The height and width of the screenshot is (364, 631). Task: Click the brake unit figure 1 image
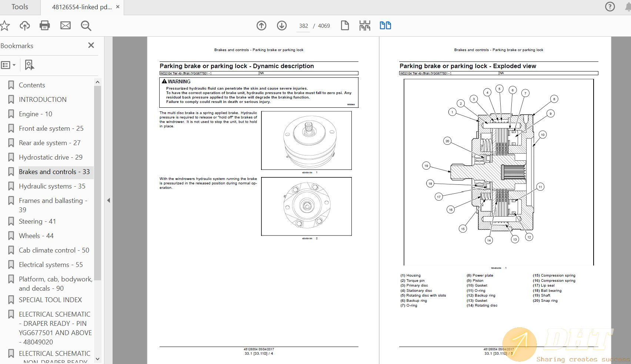pyautogui.click(x=306, y=141)
